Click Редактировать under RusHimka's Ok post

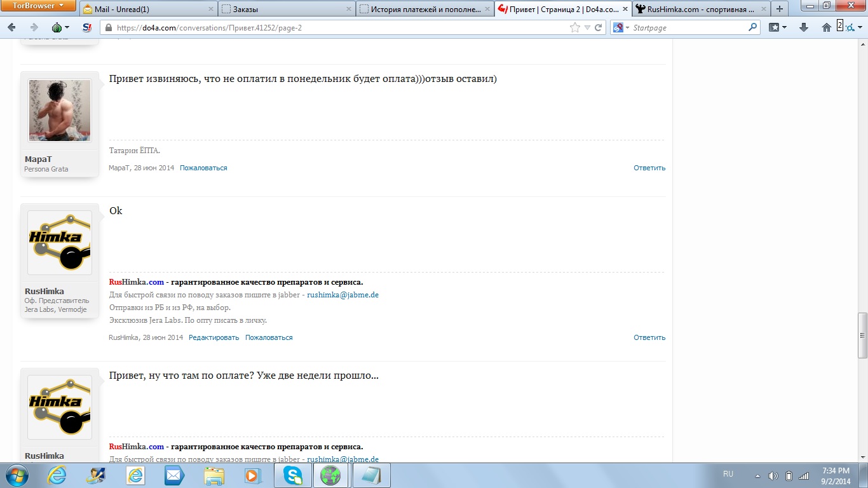coord(214,337)
